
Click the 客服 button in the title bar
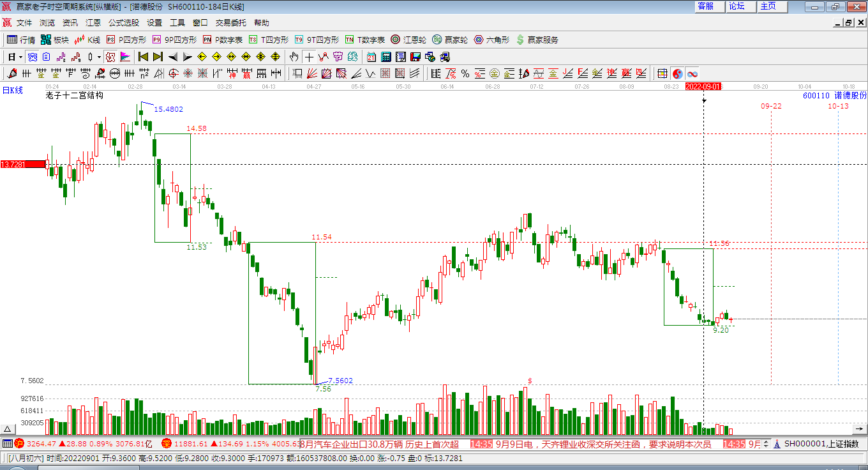(710, 6)
